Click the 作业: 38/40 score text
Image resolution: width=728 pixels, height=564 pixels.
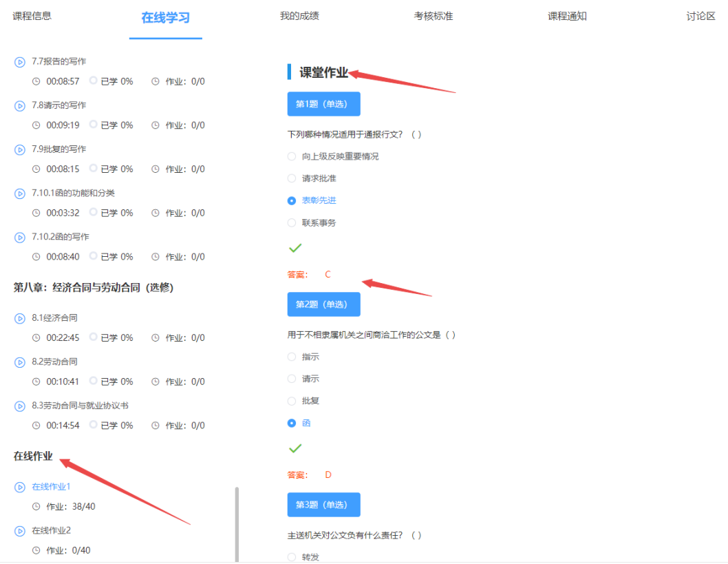[71, 506]
